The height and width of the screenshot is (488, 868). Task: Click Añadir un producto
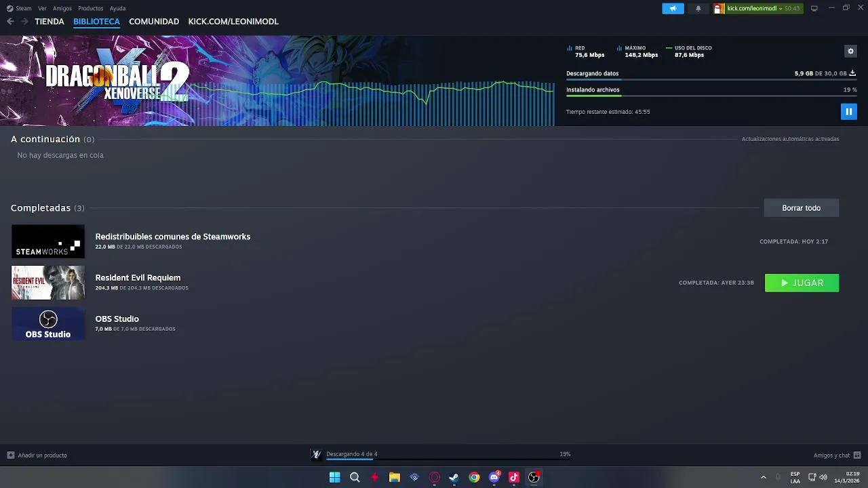click(37, 455)
